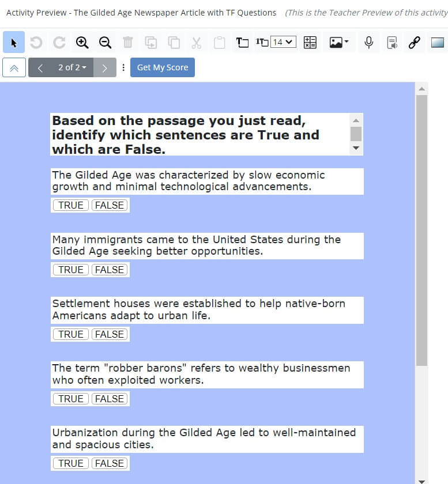The width and height of the screenshot is (448, 484).
Task: Select the text box tool
Action: pyautogui.click(x=242, y=42)
